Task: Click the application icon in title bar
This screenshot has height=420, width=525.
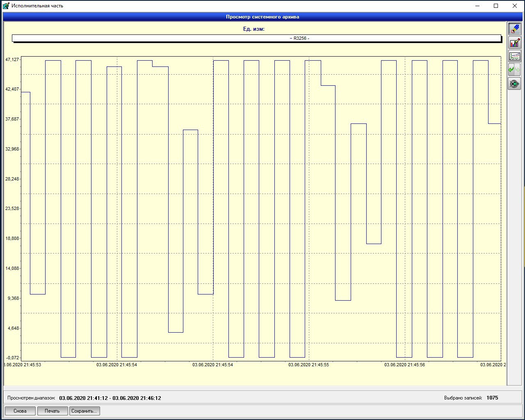Action: tap(6, 6)
